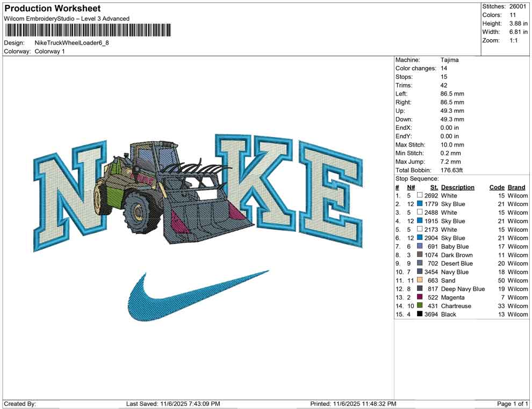The image size is (532, 409).
Task: Select the Chartreuse thread swatch
Action: click(419, 306)
